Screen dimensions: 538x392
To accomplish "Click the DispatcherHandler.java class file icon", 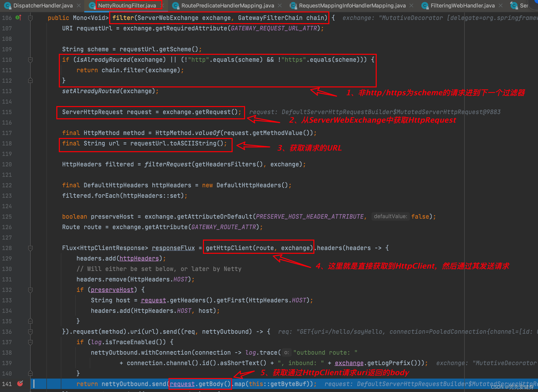I will pyautogui.click(x=8, y=5).
